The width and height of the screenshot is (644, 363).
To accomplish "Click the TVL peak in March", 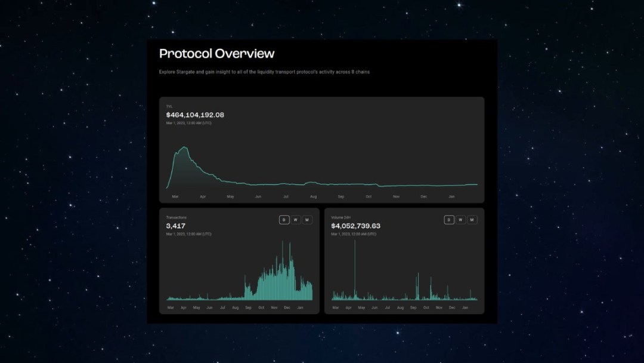I will tap(185, 147).
